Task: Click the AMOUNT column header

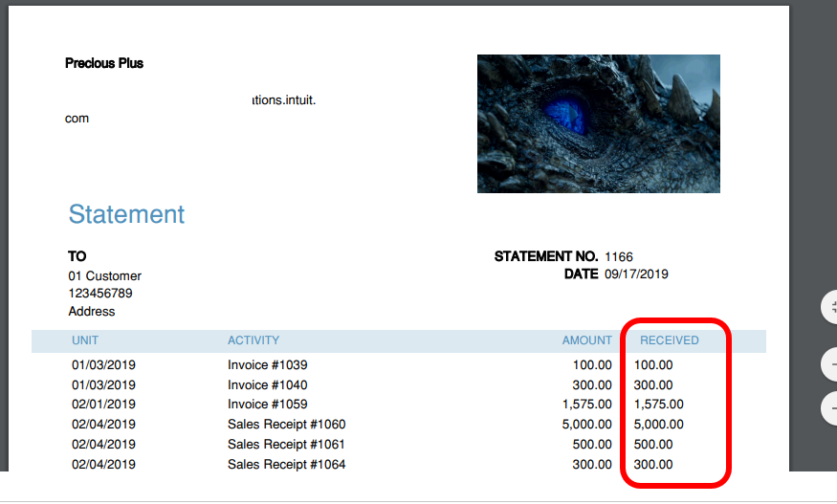Action: pyautogui.click(x=587, y=340)
